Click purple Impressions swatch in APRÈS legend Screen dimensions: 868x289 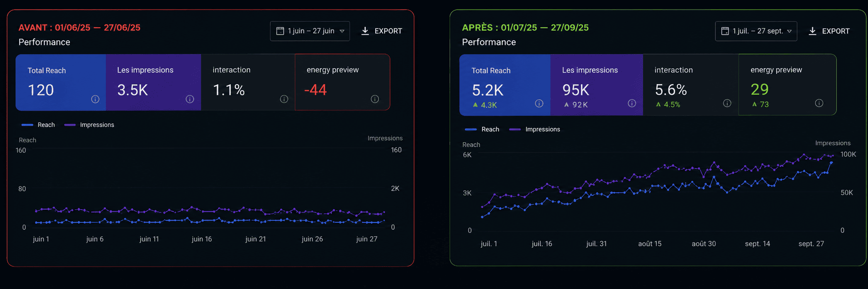515,129
